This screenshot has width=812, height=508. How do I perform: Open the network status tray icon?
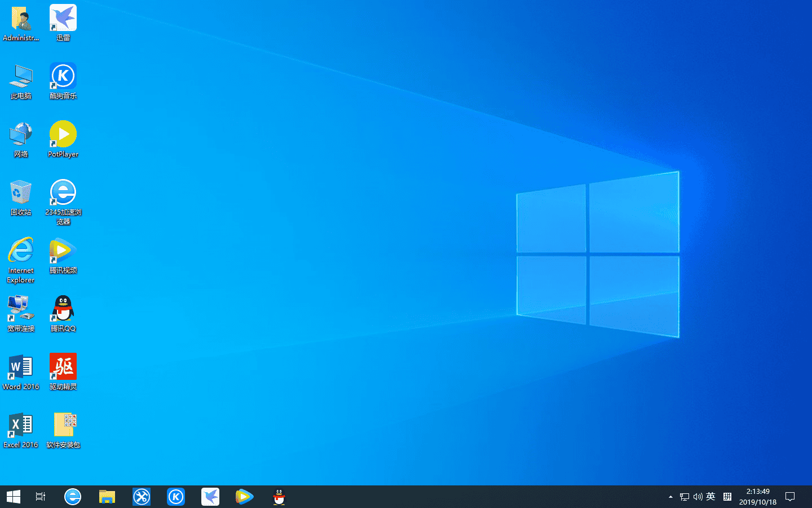click(685, 497)
